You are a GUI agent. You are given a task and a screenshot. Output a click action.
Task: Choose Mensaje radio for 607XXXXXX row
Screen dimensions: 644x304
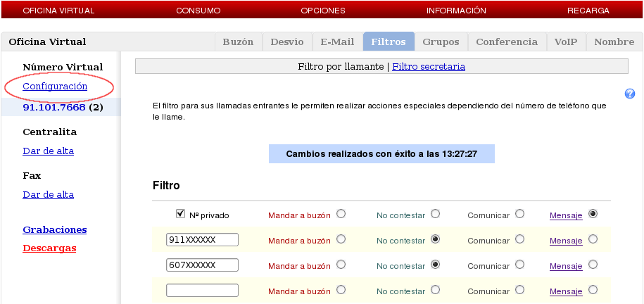coord(593,265)
